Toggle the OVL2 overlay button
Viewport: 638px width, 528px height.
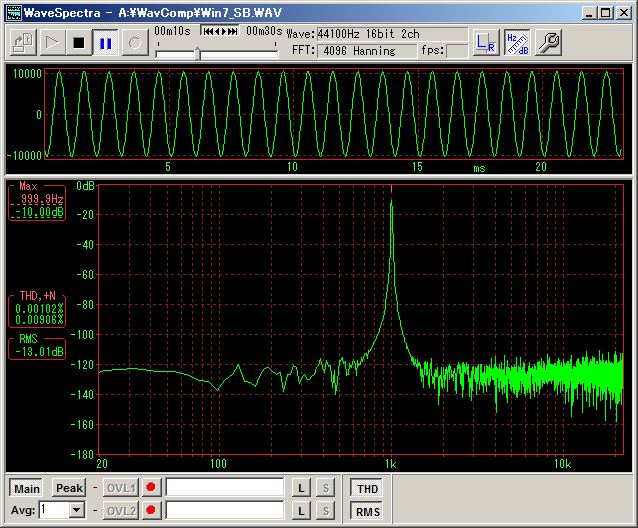[121, 511]
